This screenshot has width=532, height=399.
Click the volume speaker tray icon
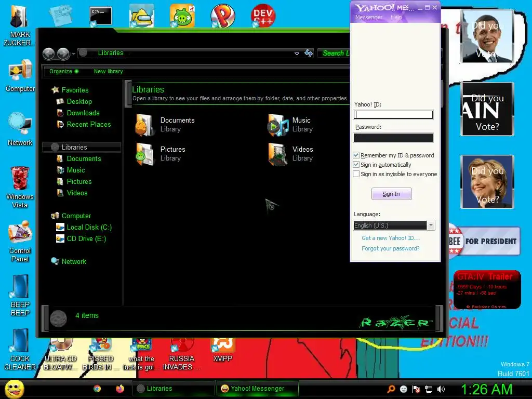coord(441,389)
